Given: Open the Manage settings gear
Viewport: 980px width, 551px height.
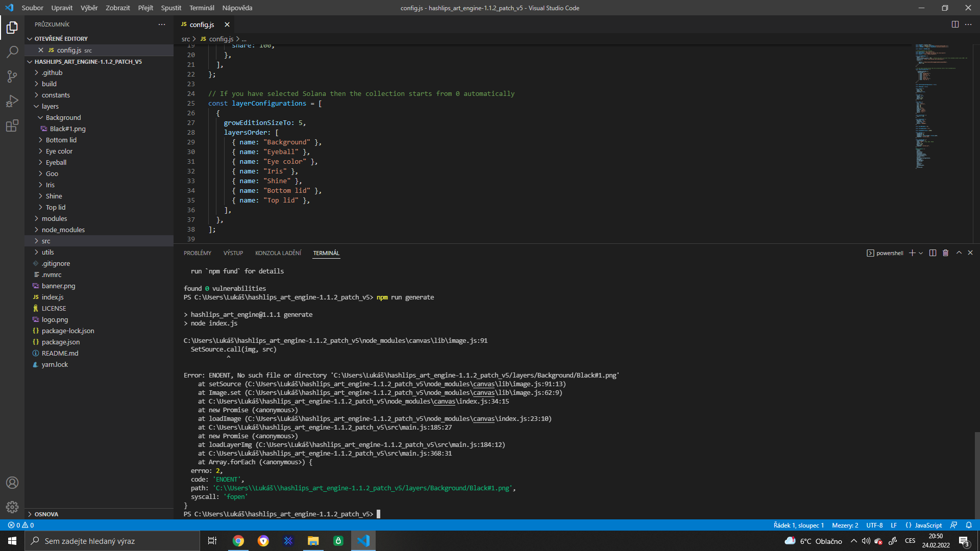Looking at the screenshot, I should (x=12, y=507).
